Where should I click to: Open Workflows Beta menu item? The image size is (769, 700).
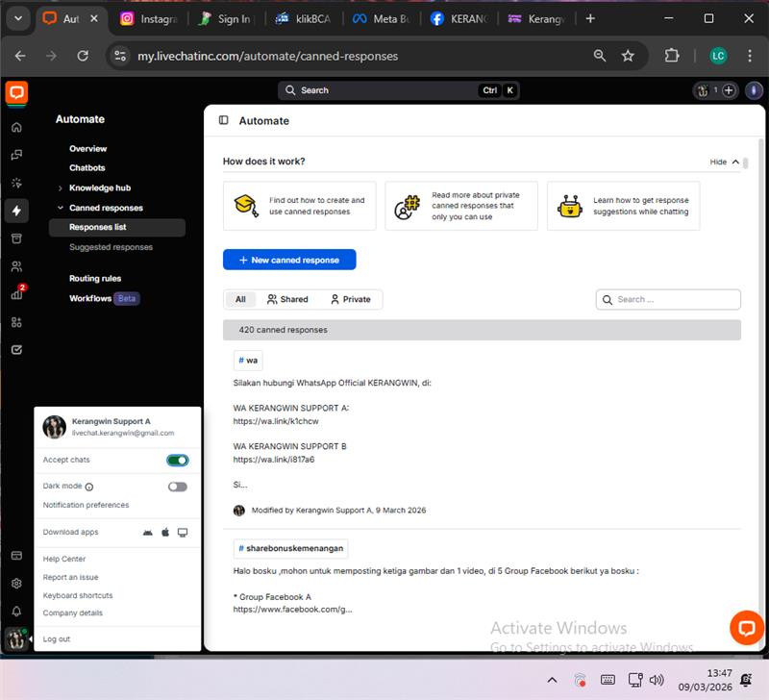(104, 298)
